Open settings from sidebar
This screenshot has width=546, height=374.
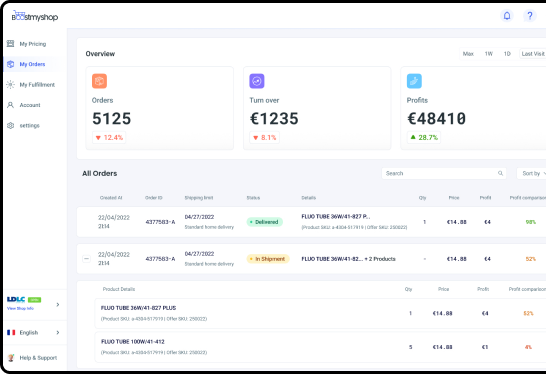coord(29,125)
